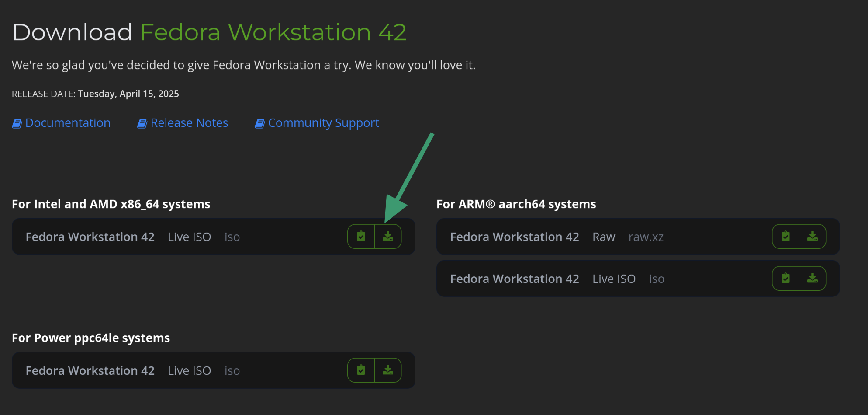Screen dimensions: 868x415
Task: Download the aarch64 Raw raw.xz image
Action: 813,237
